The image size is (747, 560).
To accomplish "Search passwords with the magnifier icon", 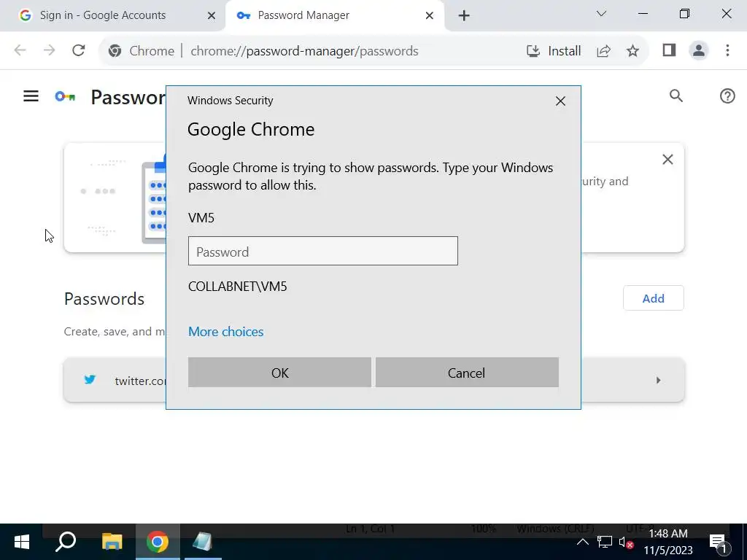I will (x=676, y=96).
